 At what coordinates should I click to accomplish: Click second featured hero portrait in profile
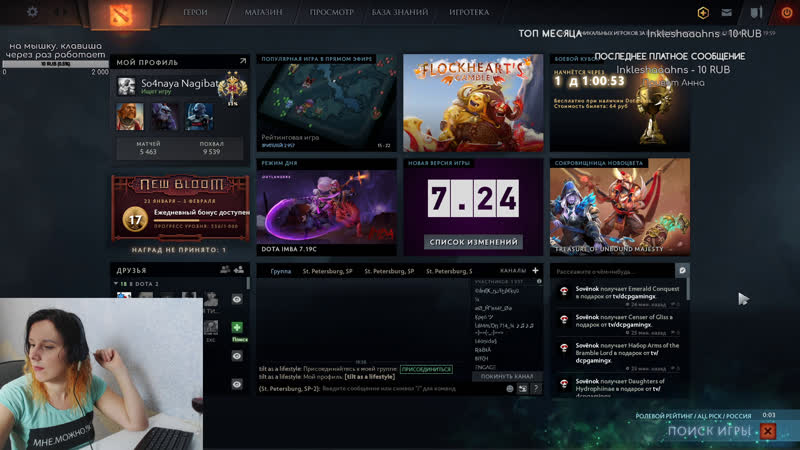pos(164,116)
